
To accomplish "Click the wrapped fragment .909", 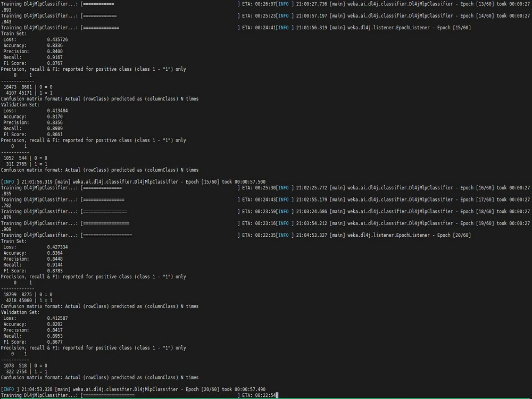I will [6, 229].
